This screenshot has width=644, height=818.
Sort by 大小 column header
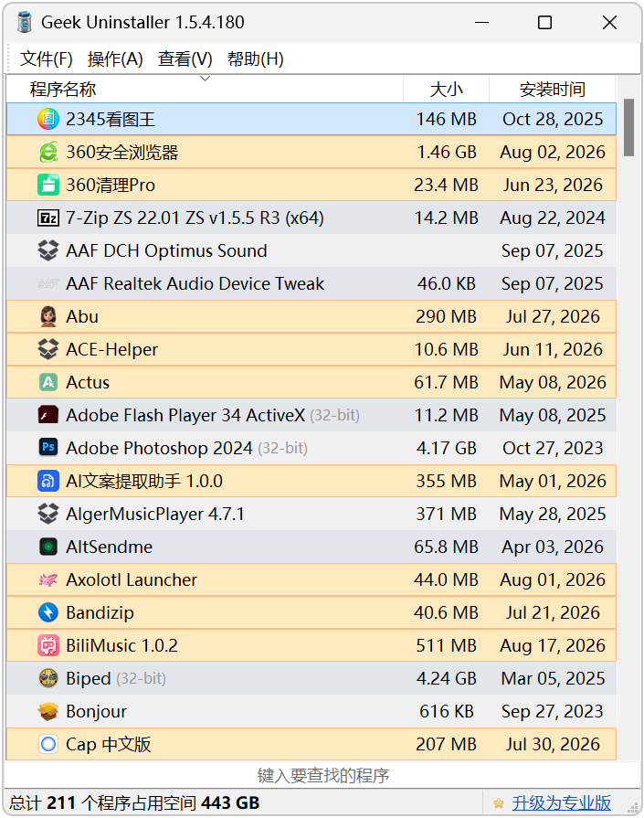tap(446, 90)
